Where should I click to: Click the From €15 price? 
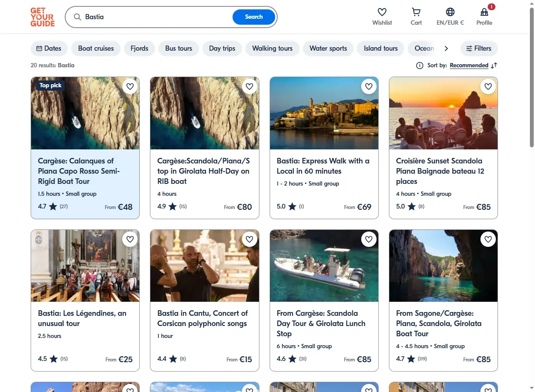pyautogui.click(x=239, y=359)
